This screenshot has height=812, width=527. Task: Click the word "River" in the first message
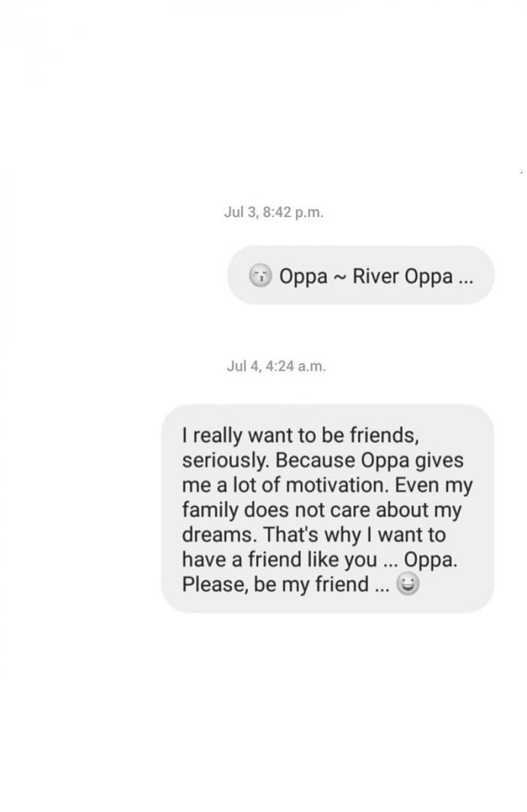[376, 276]
